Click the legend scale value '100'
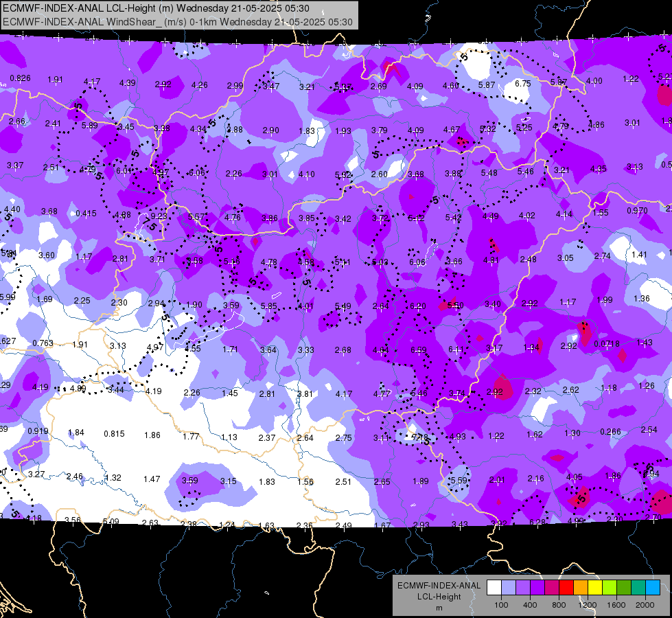This screenshot has width=672, height=618. [x=501, y=605]
